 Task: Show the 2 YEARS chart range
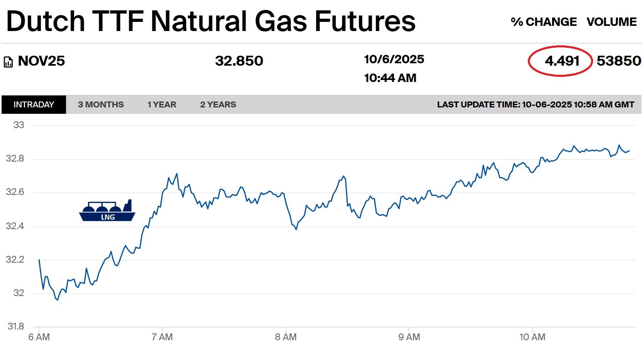[218, 105]
